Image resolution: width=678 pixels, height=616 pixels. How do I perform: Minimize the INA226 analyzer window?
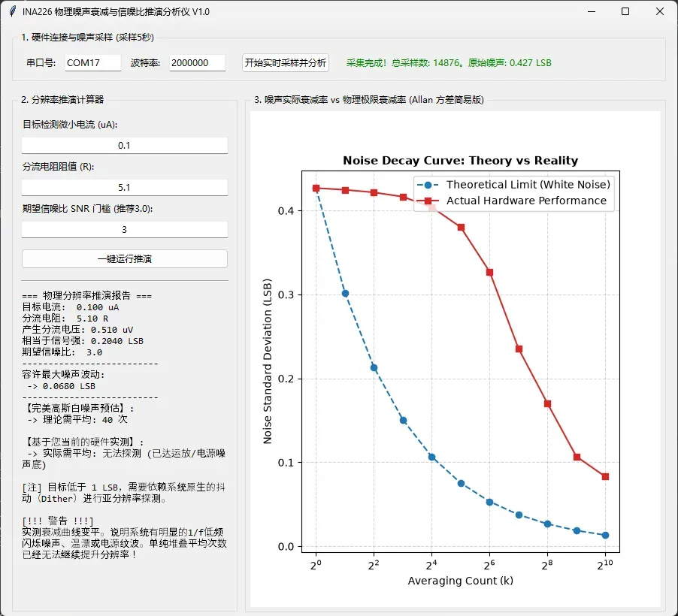[x=592, y=11]
